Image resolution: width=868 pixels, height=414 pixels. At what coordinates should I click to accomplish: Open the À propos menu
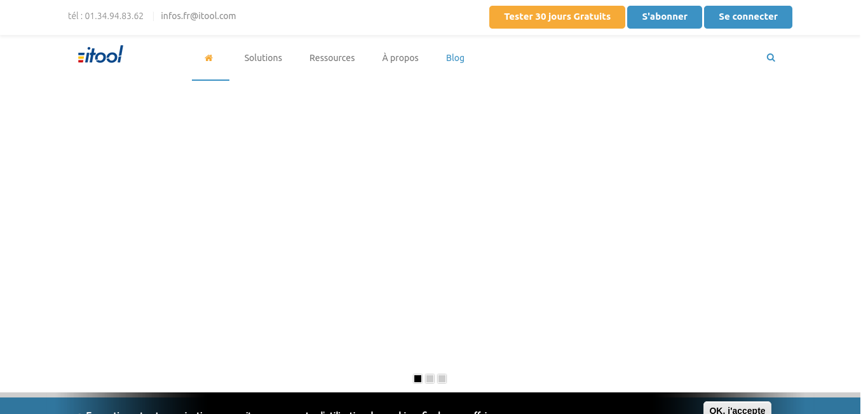pyautogui.click(x=400, y=58)
